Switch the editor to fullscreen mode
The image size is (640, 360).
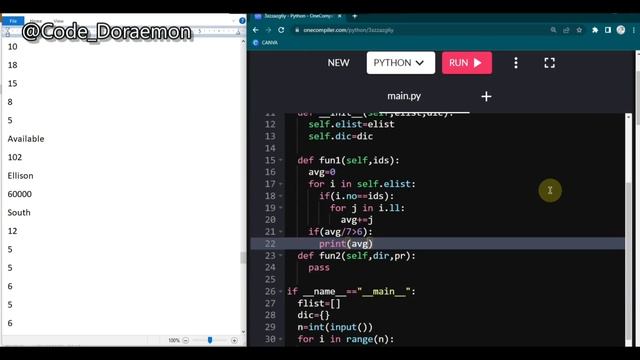[549, 63]
